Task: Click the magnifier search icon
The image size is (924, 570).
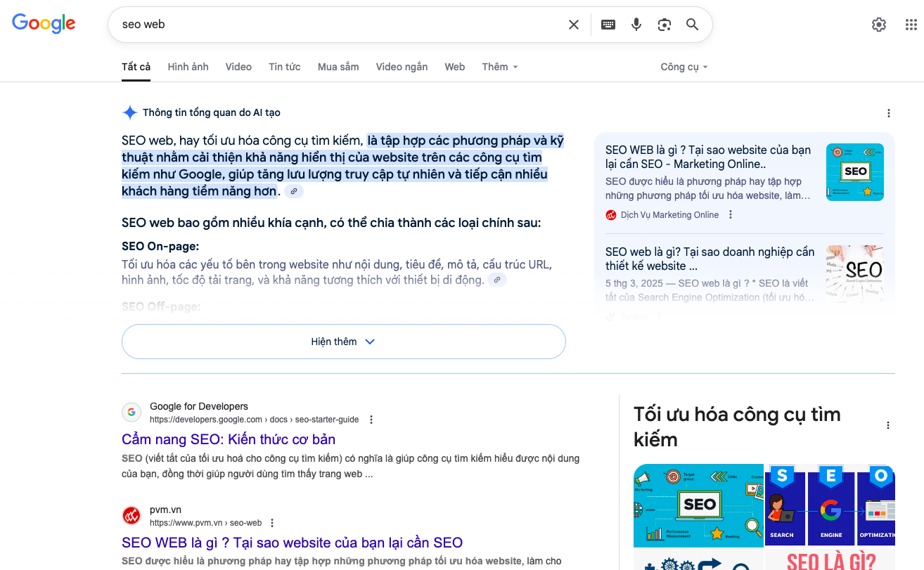Action: pyautogui.click(x=693, y=25)
